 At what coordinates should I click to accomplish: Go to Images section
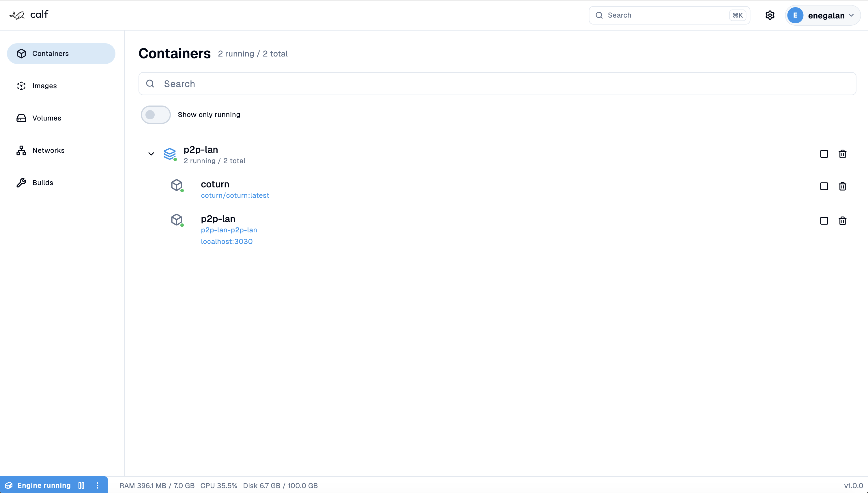point(61,86)
